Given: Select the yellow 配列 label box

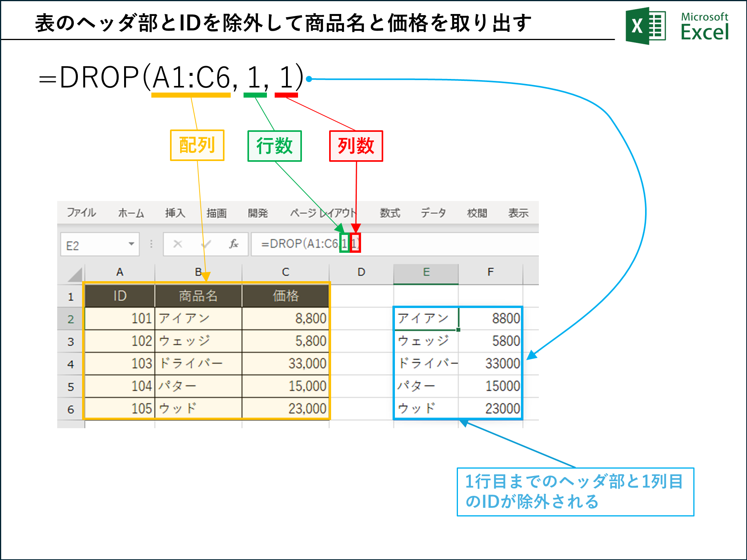Looking at the screenshot, I should click(197, 145).
